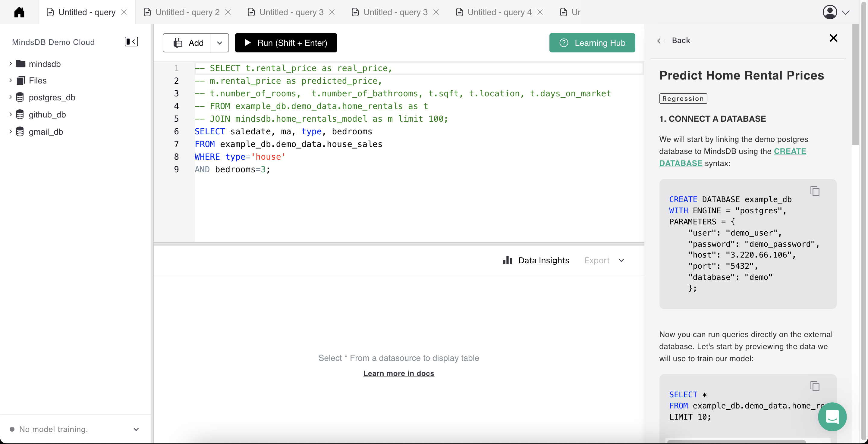The width and height of the screenshot is (868, 444).
Task: Click the Regression tag badge
Action: (683, 98)
